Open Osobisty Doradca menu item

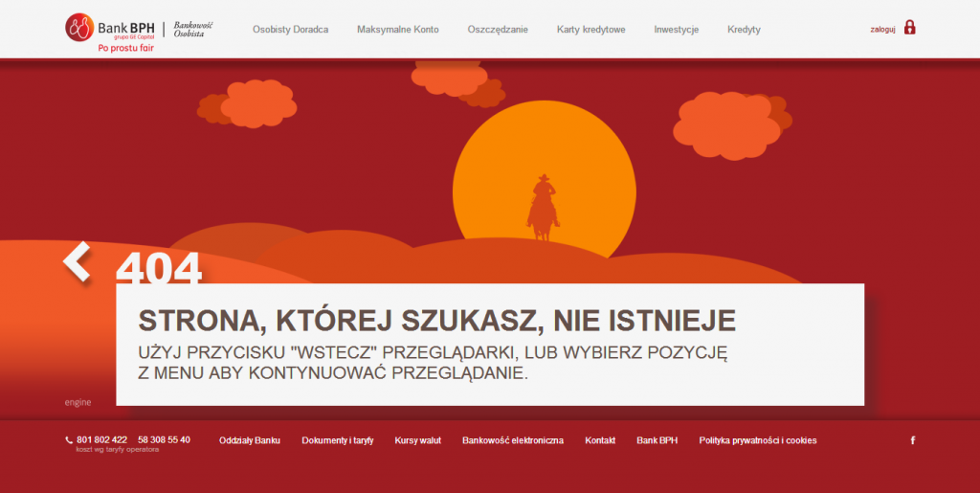[290, 30]
